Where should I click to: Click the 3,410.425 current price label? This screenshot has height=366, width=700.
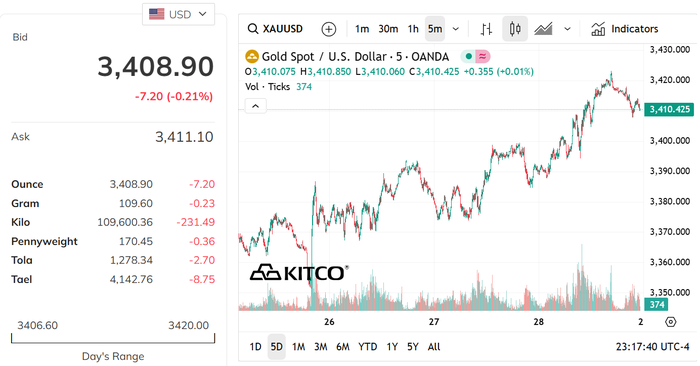tap(670, 109)
